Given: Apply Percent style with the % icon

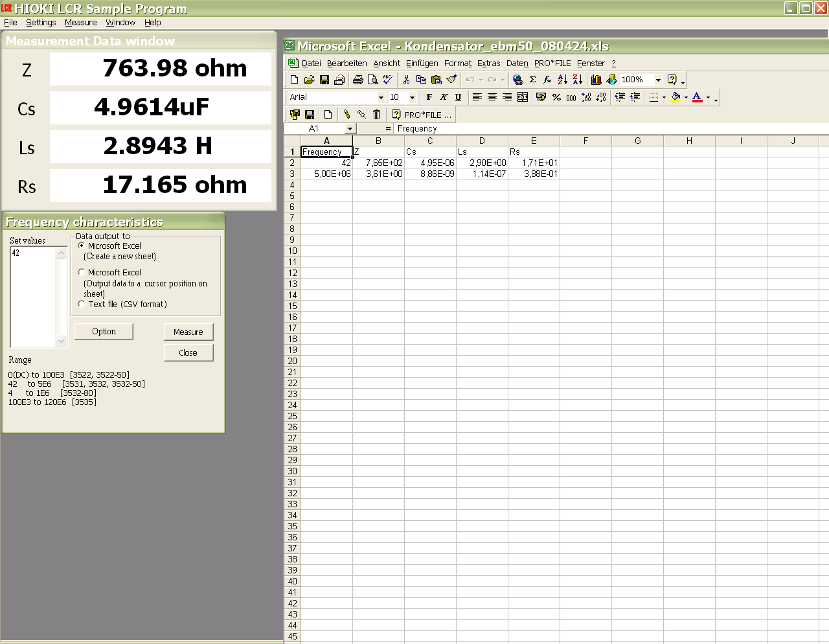Looking at the screenshot, I should (x=556, y=97).
